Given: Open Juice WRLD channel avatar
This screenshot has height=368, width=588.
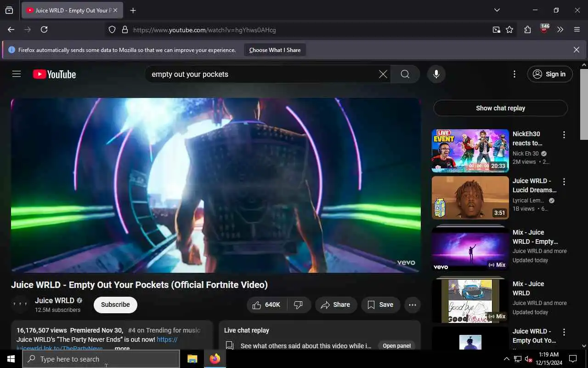Looking at the screenshot, I should [20, 305].
